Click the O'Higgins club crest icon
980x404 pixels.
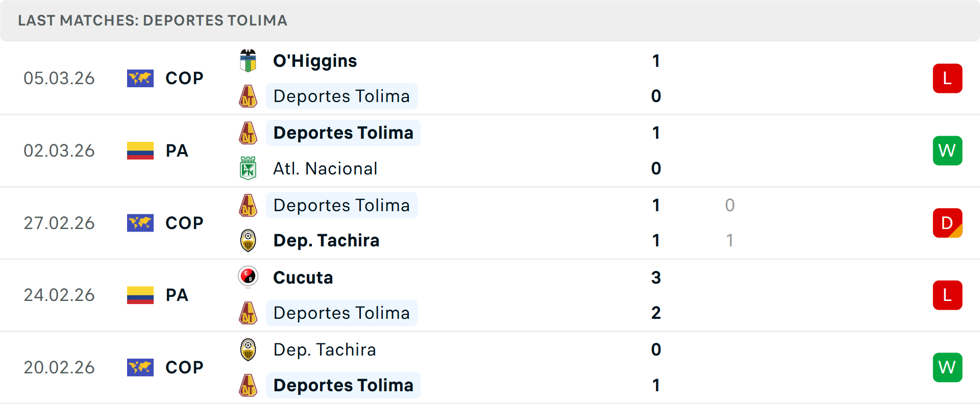(248, 60)
